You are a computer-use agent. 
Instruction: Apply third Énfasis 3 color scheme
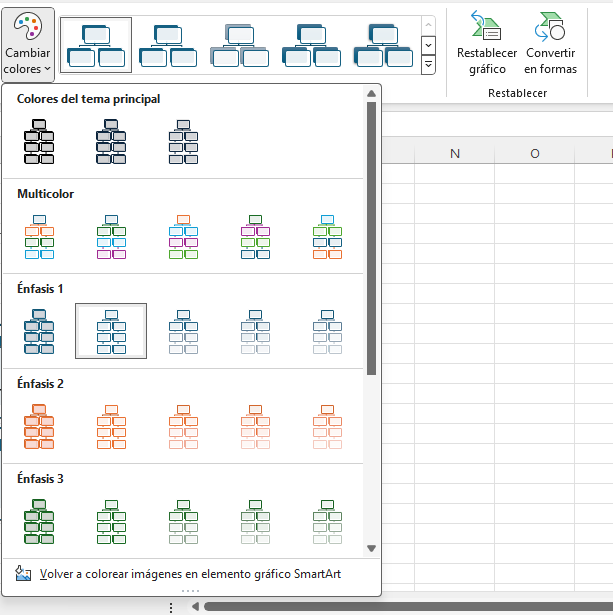point(183,522)
